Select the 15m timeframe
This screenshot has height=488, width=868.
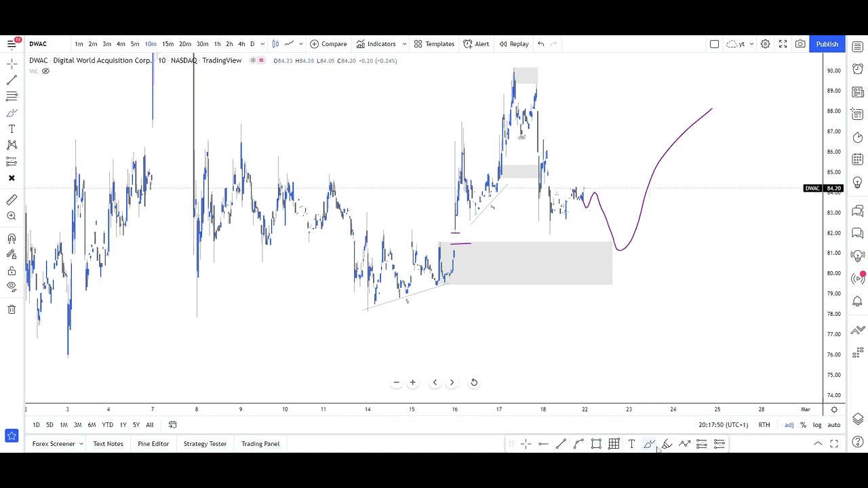167,44
